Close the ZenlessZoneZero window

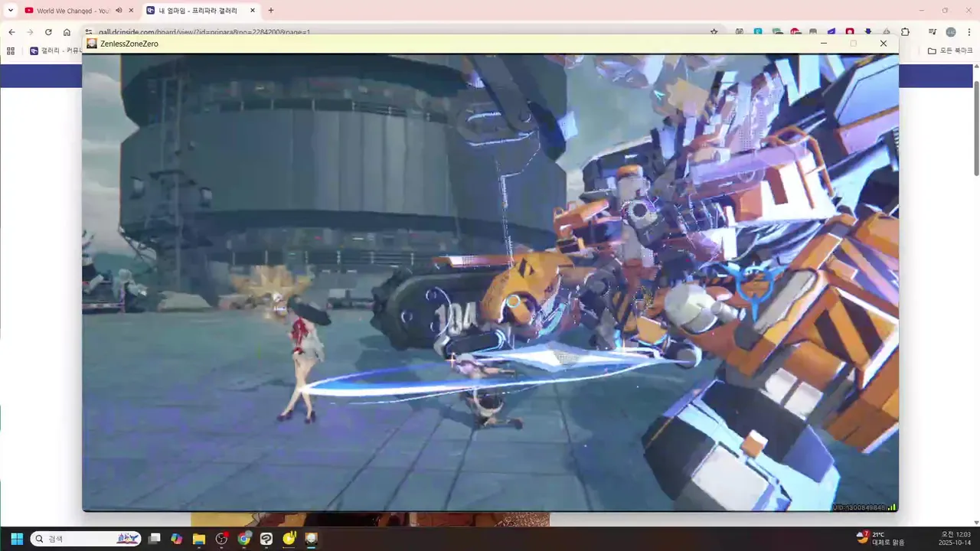click(884, 44)
